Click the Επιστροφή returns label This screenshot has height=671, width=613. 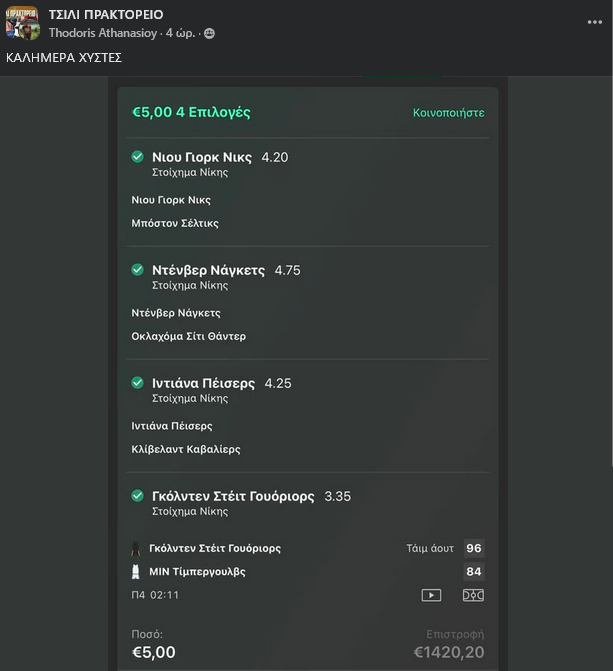[455, 634]
